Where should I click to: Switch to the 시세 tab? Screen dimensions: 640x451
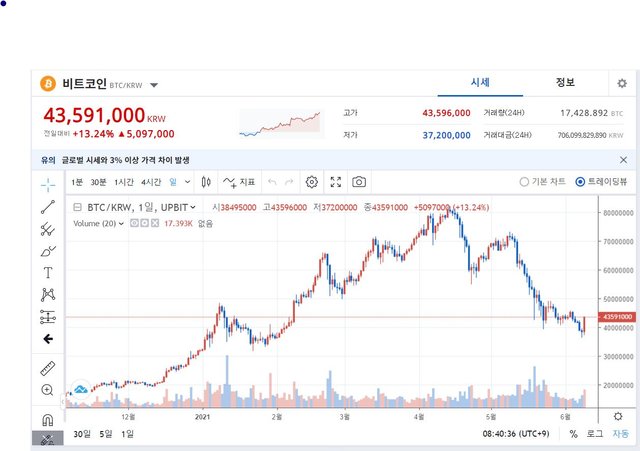coord(480,82)
